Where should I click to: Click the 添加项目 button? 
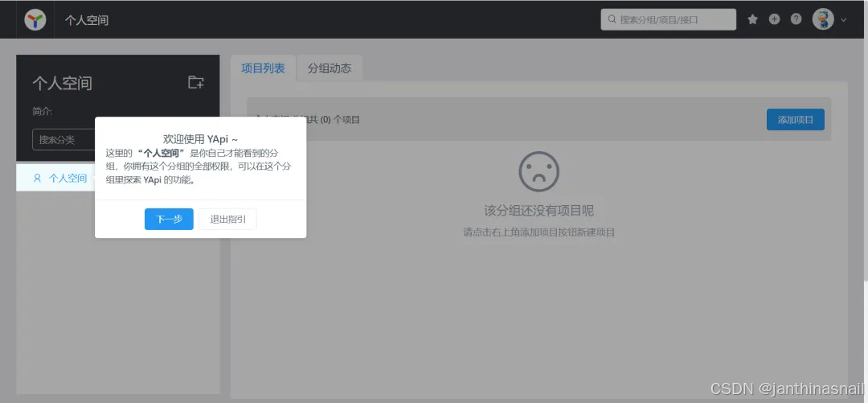[796, 120]
